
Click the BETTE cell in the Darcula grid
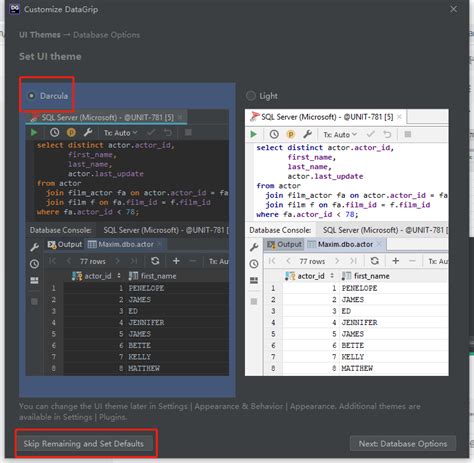pyautogui.click(x=177, y=345)
